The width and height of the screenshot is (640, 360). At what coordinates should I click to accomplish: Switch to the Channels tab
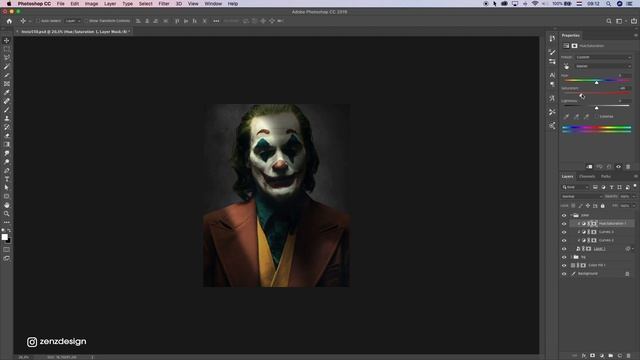pyautogui.click(x=587, y=176)
